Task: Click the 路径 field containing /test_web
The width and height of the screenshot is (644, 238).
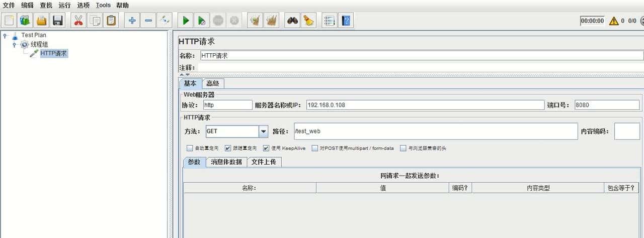Action: 435,132
